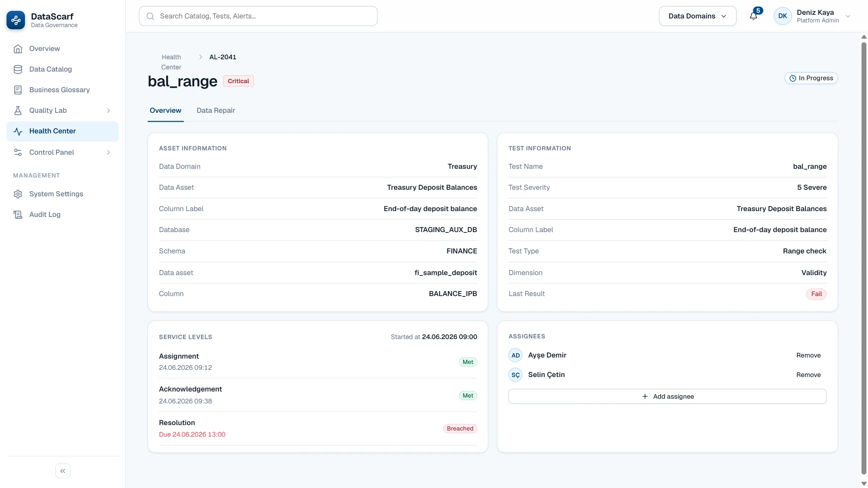Click the DataScarf logo icon
Viewport: 868px width, 488px height.
(16, 20)
